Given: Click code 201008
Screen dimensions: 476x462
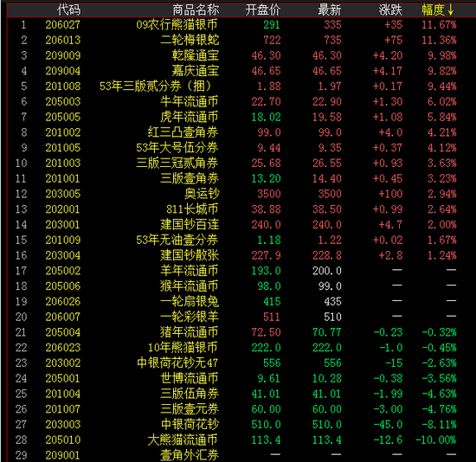Looking at the screenshot, I should pyautogui.click(x=63, y=87).
